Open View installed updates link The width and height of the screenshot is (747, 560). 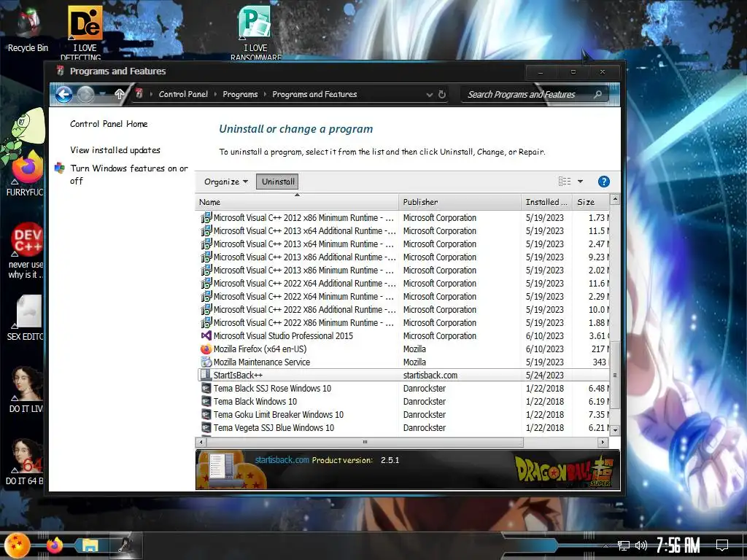click(115, 150)
